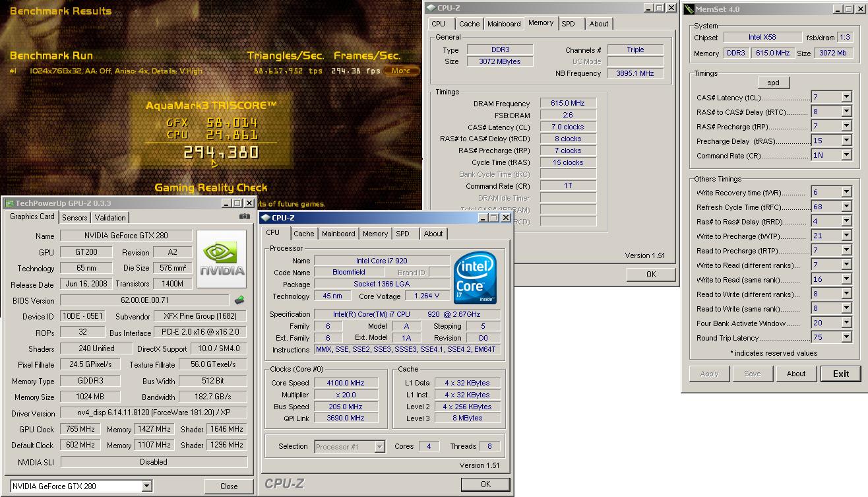The width and height of the screenshot is (868, 497).
Task: Open Memory tab in front CPU-Z window
Action: point(375,234)
